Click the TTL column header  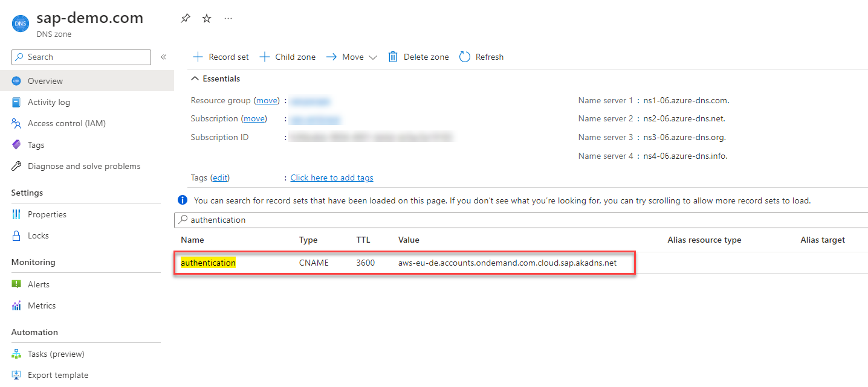363,240
